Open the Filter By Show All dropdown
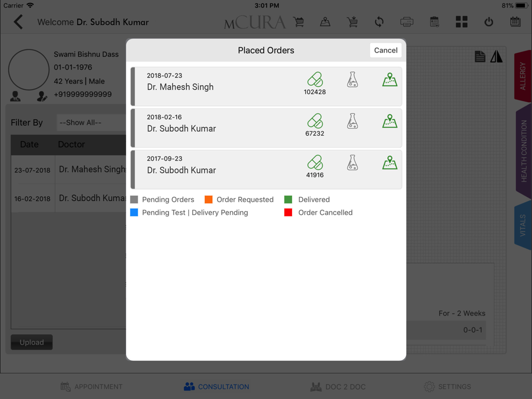This screenshot has width=532, height=399. [x=92, y=122]
